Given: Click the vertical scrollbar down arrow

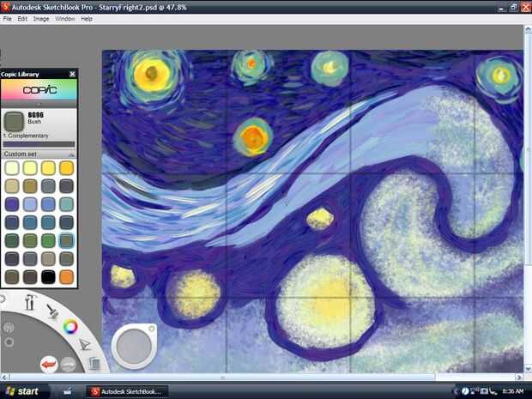Looking at the screenshot, I should 528,368.
